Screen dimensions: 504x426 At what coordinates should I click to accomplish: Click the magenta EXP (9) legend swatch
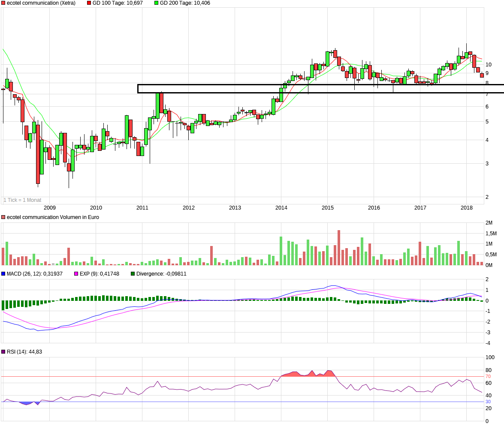[76, 274]
